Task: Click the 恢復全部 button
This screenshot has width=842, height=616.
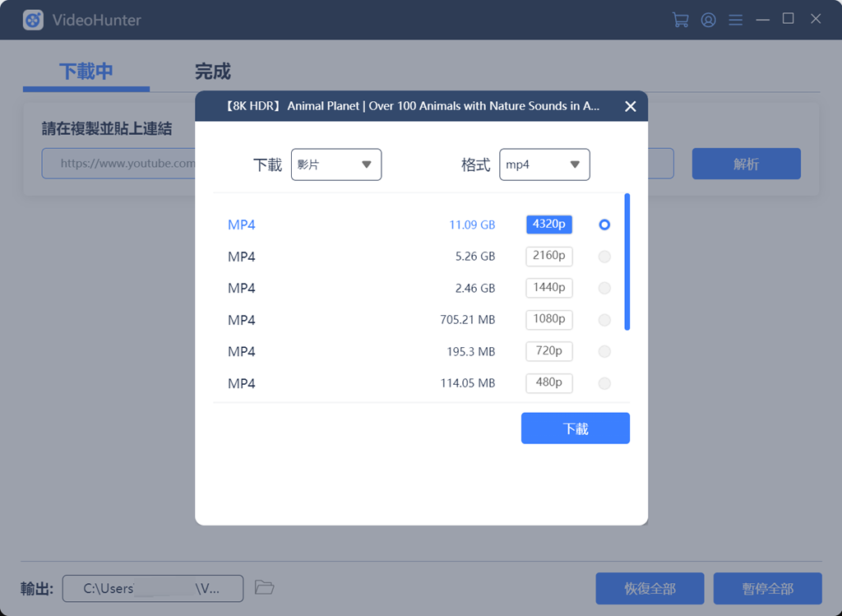Action: pyautogui.click(x=650, y=589)
